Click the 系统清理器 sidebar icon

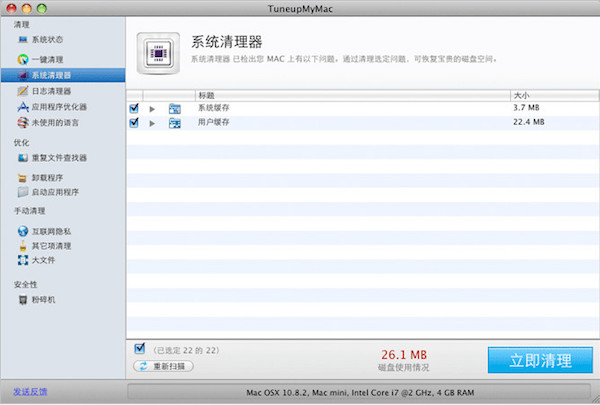(23, 75)
